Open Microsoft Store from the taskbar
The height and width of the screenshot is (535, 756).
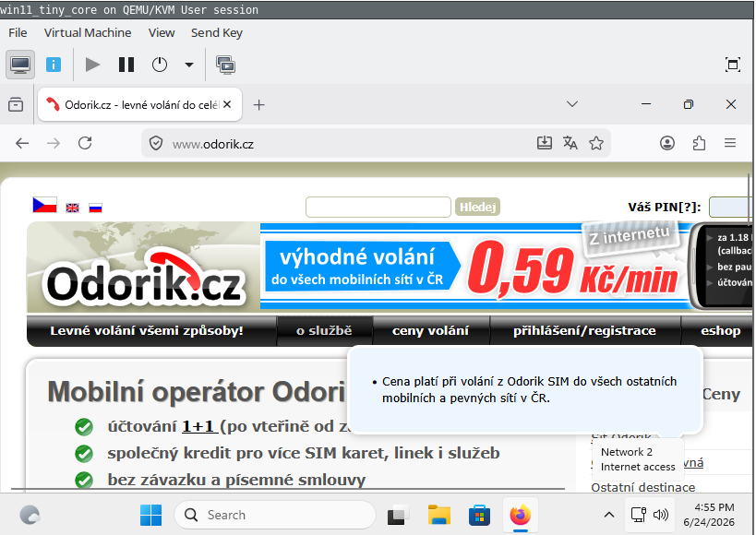[479, 515]
